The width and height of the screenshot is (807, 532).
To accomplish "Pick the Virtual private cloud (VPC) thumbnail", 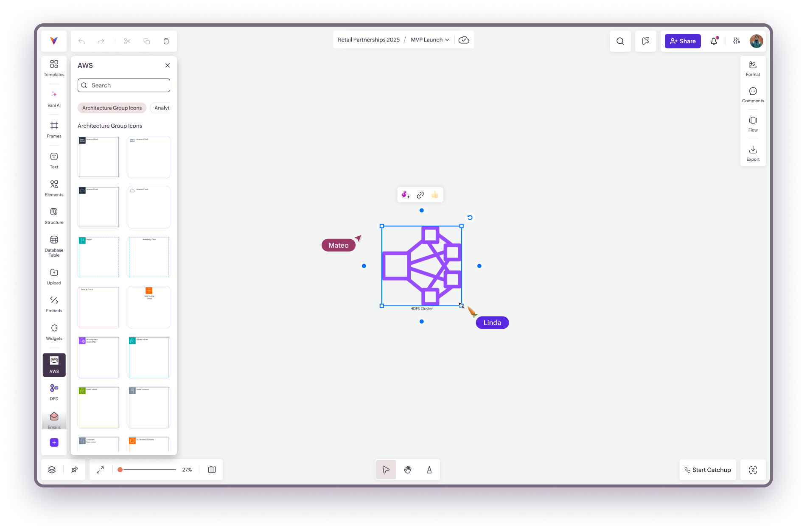I will tap(99, 357).
